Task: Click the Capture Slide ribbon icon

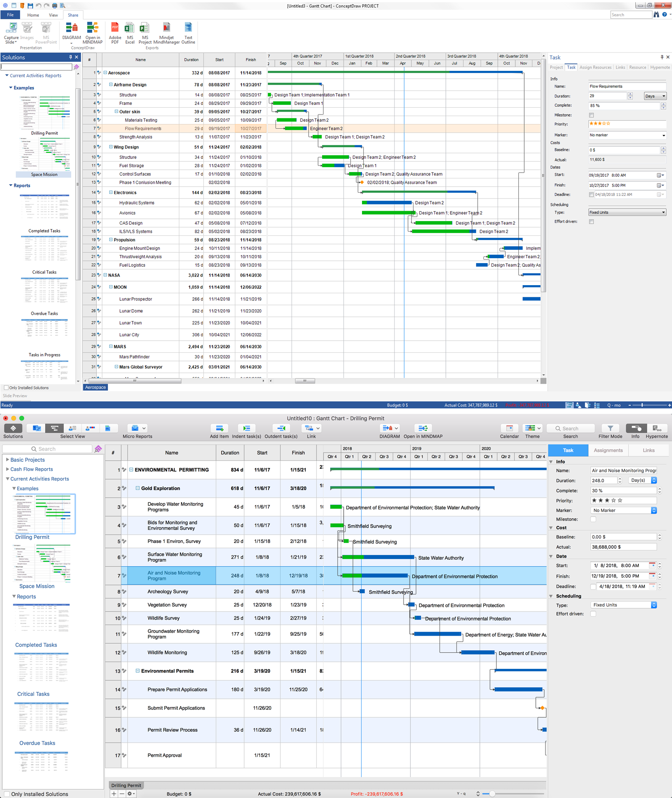Action: pyautogui.click(x=11, y=33)
